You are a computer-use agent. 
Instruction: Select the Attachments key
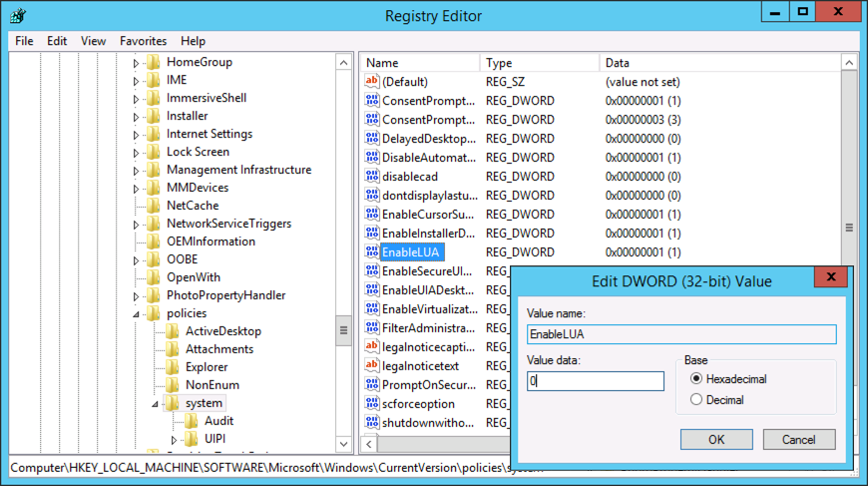pyautogui.click(x=219, y=348)
